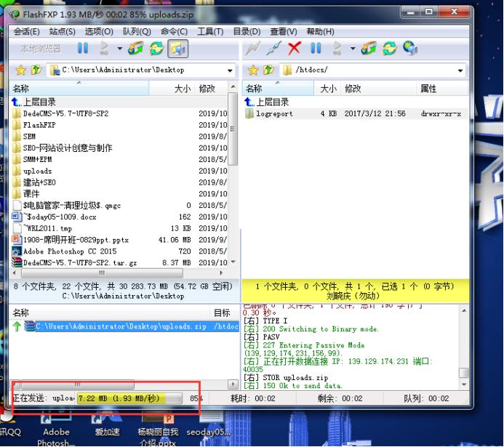Image resolution: width=504 pixels, height=447 pixels.
Task: Sort remote files by 名称 column
Action: click(x=279, y=89)
